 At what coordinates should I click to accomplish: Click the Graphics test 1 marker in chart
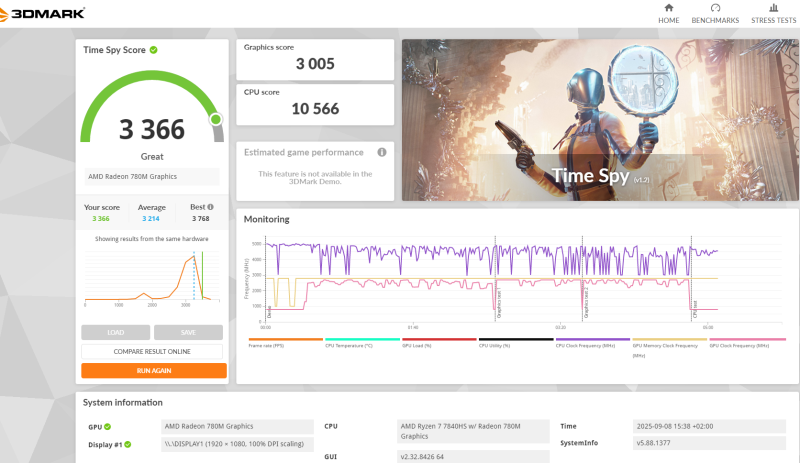click(499, 302)
